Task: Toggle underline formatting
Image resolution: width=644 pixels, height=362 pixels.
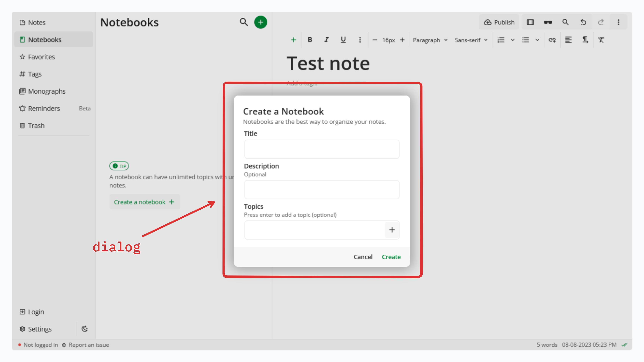Action: click(x=343, y=40)
